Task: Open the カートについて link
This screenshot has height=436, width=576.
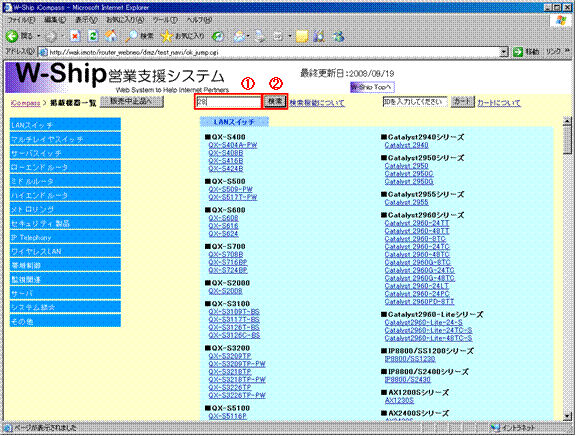Action: [499, 103]
